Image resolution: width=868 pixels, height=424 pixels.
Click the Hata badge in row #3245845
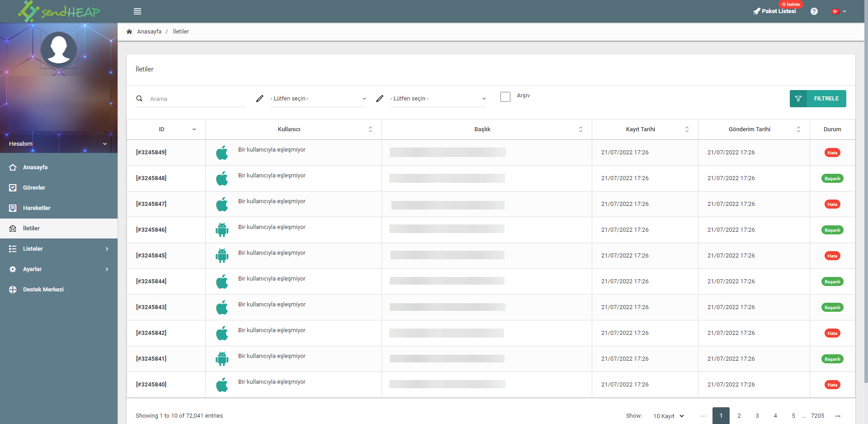tap(832, 256)
